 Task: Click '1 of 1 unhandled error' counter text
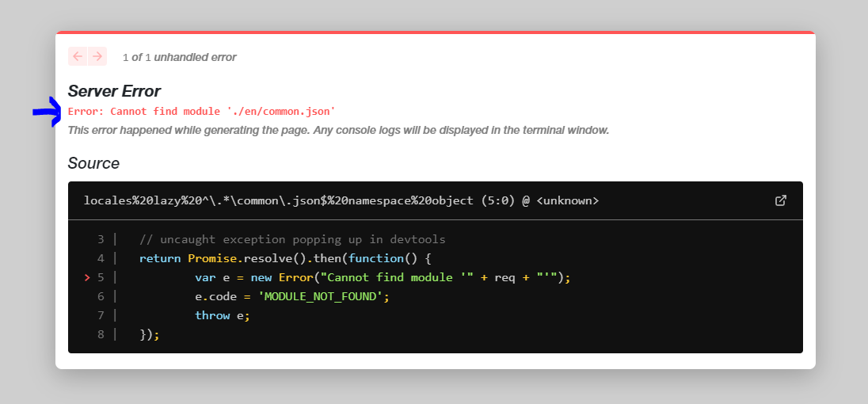[x=179, y=57]
